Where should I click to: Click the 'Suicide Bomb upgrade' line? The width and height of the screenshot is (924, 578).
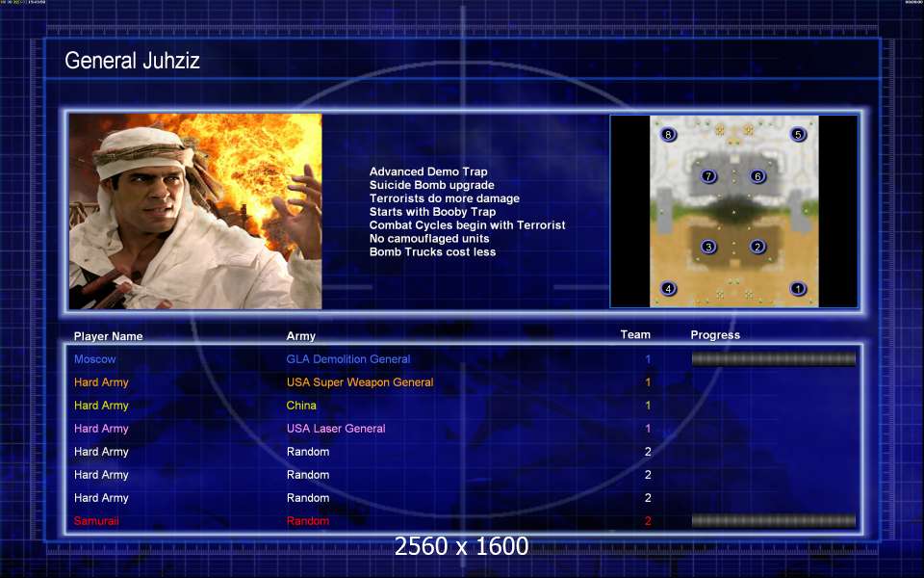click(x=432, y=185)
